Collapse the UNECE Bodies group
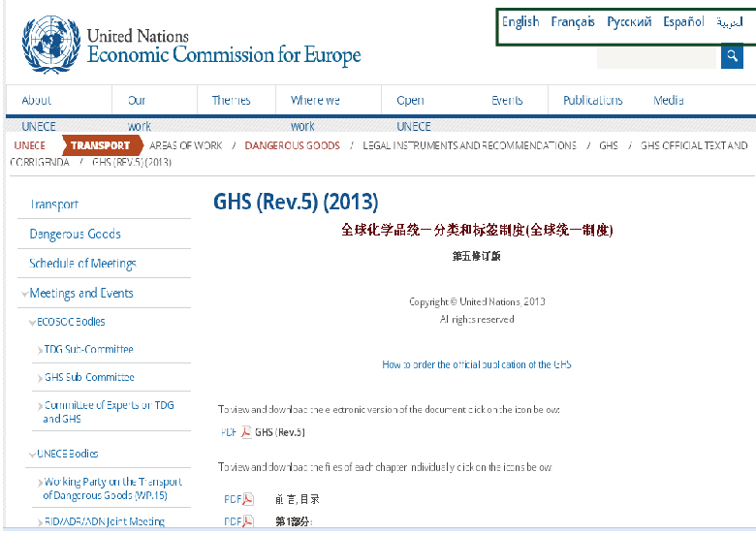 click(x=33, y=454)
